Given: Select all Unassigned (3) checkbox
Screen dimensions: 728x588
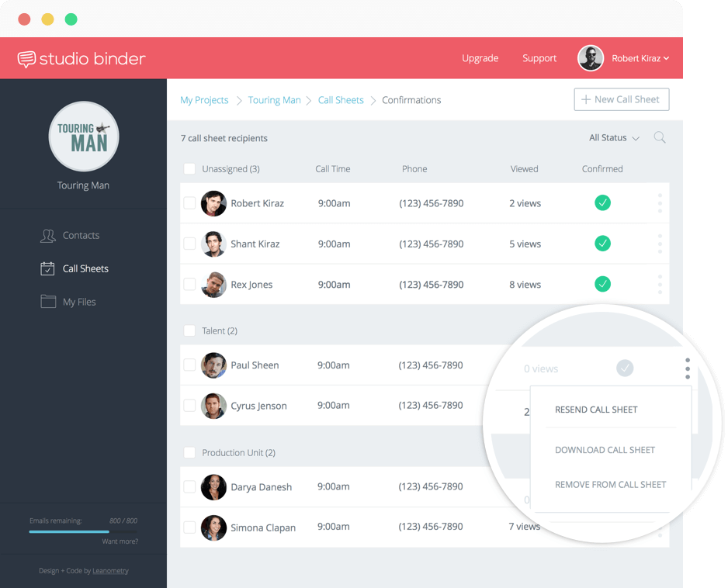Looking at the screenshot, I should 189,168.
